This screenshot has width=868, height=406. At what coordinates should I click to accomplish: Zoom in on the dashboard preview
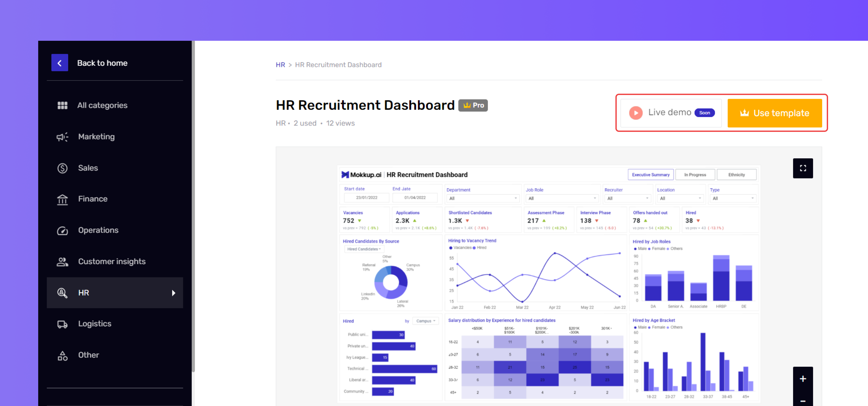803,379
